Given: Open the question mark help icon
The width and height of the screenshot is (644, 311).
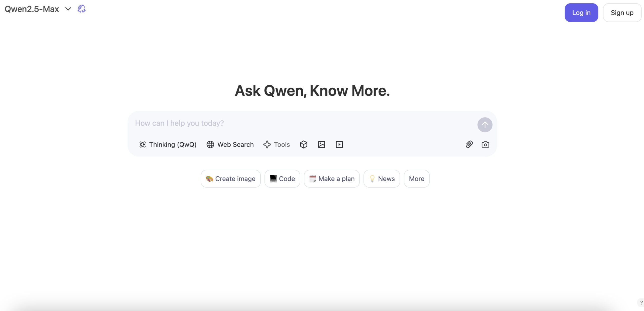Looking at the screenshot, I should point(641,302).
